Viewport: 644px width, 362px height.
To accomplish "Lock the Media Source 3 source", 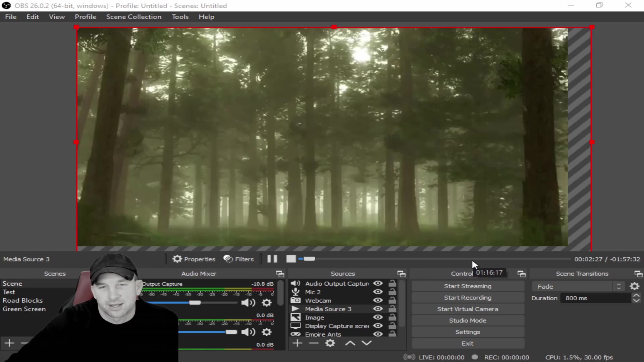I will 392,309.
